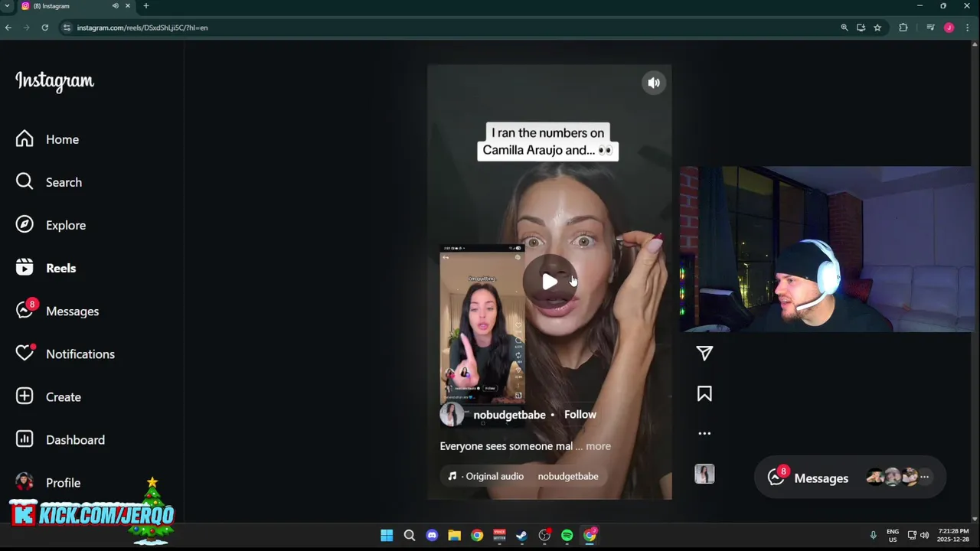Open Spotify from the taskbar

click(x=567, y=535)
